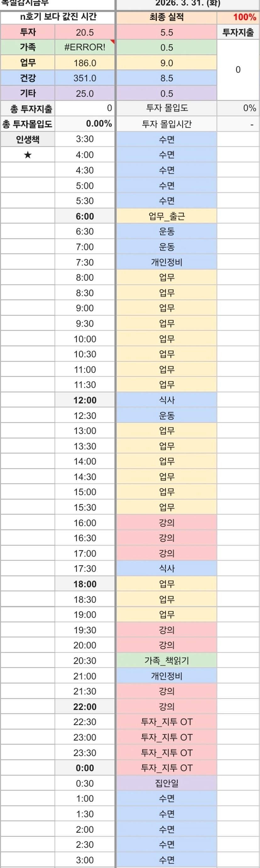Image resolution: width=260 pixels, height=868 pixels.
Task: Click the n호기 보다 값진 시간 header
Action: coord(58,17)
